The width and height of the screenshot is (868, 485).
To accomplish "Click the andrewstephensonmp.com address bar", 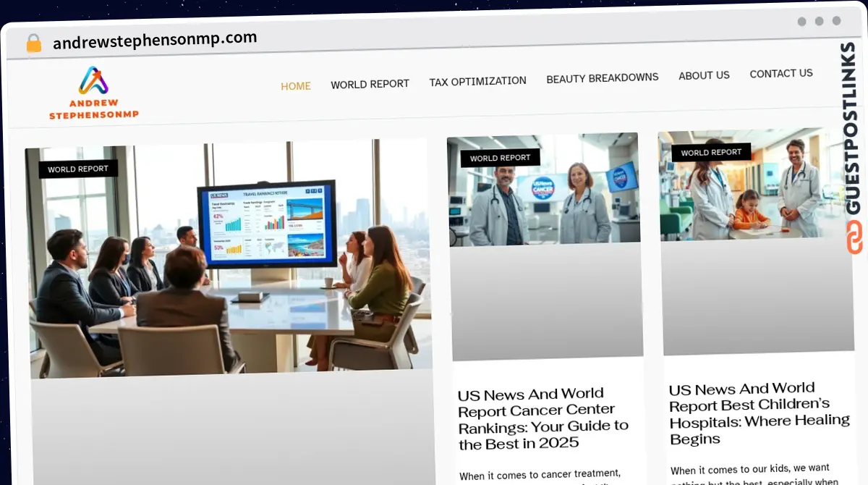I will click(155, 40).
